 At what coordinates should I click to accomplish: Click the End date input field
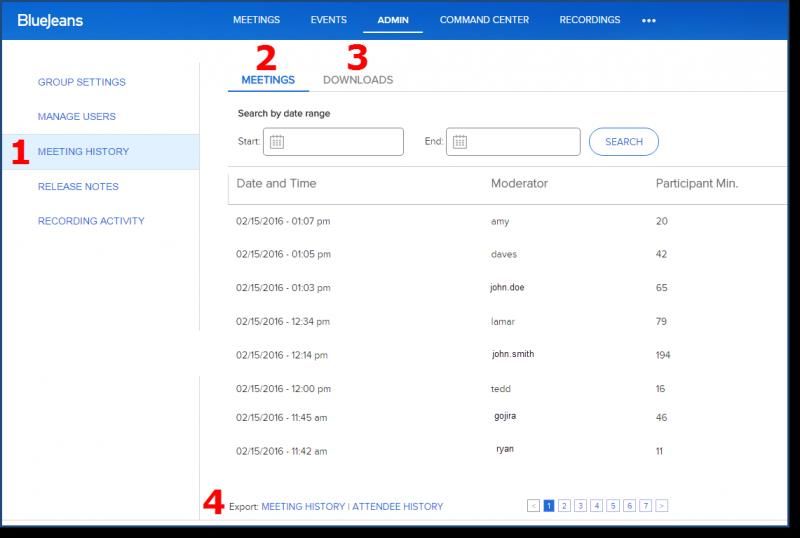tap(513, 141)
